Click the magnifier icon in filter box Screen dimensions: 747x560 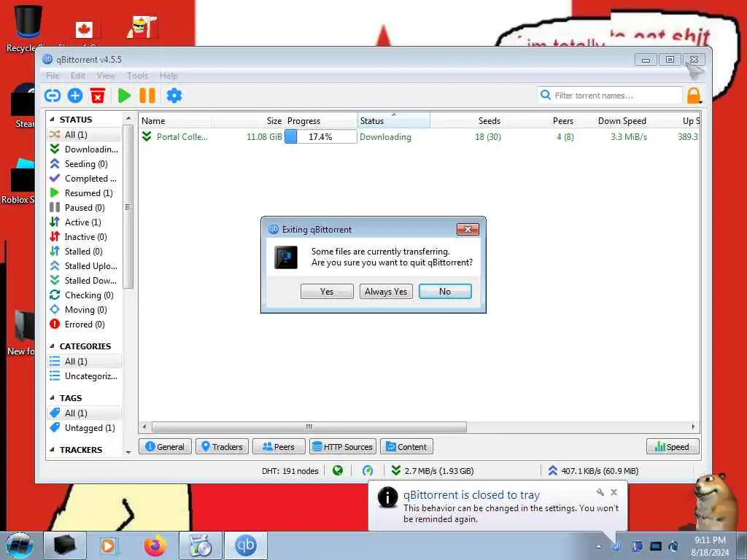546,96
